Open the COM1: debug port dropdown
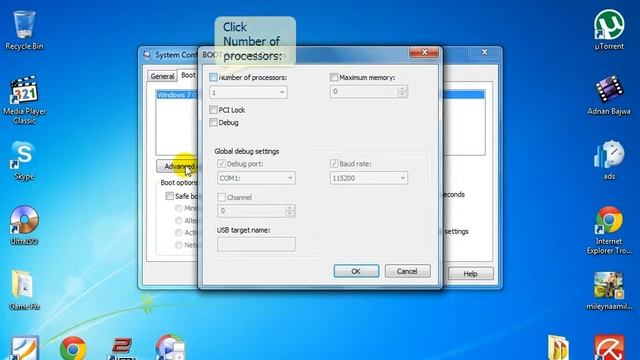640x360 pixels. [256, 178]
